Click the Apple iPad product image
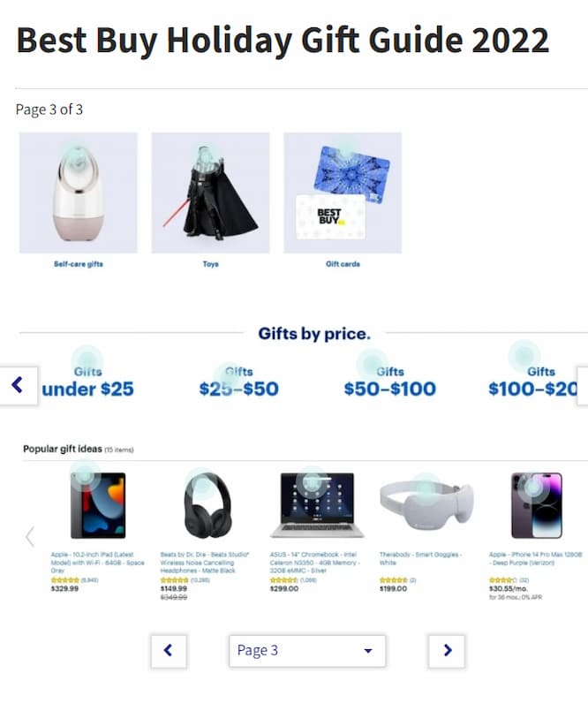 point(98,505)
